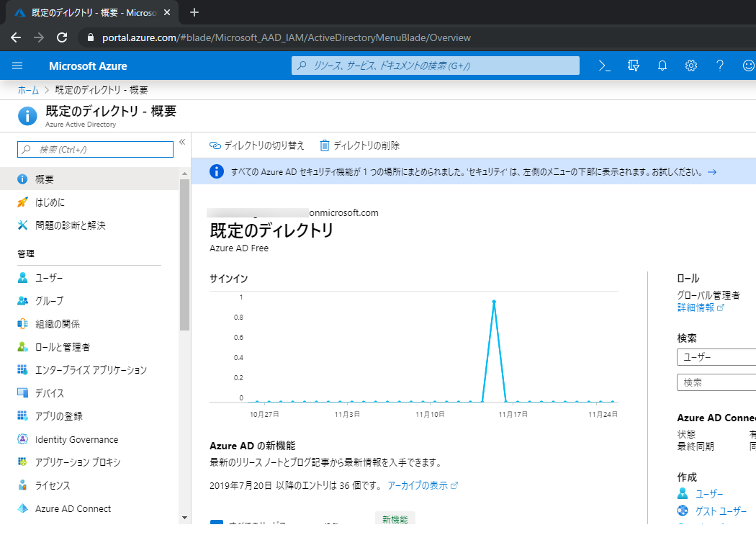The height and width of the screenshot is (553, 756).
Task: Open はじめに in the sidebar
Action: (89, 202)
